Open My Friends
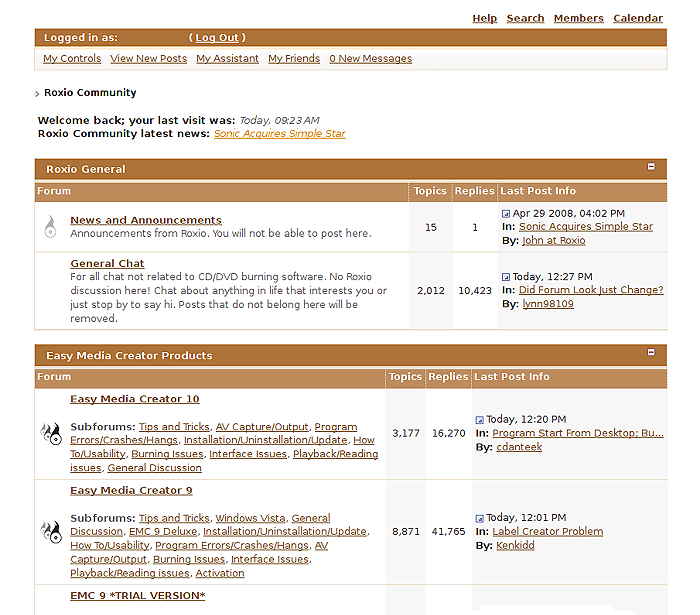Image resolution: width=700 pixels, height=615 pixels. pos(294,58)
